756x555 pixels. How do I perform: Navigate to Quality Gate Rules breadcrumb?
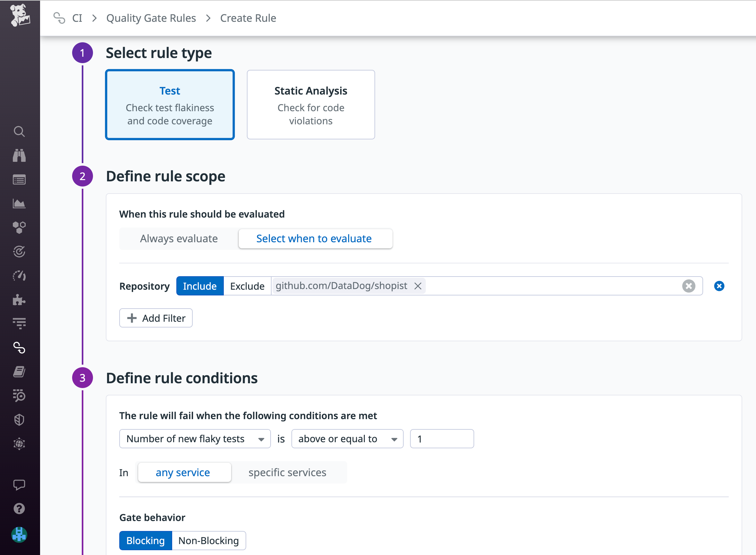click(151, 18)
